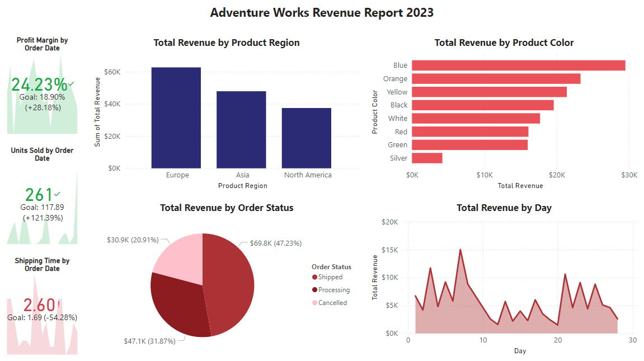This screenshot has width=644, height=361.
Task: Select the Green revenue bar
Action: pos(470,145)
